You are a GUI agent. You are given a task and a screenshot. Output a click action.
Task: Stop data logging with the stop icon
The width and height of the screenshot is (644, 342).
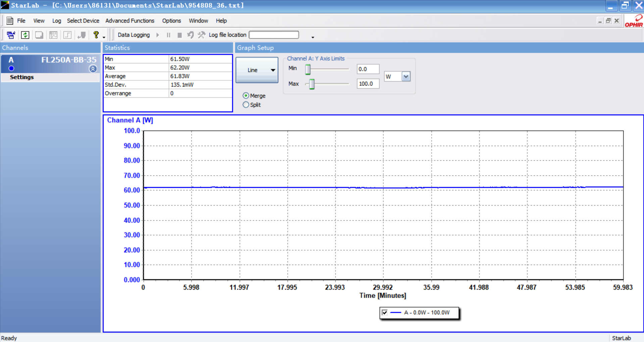tap(180, 35)
